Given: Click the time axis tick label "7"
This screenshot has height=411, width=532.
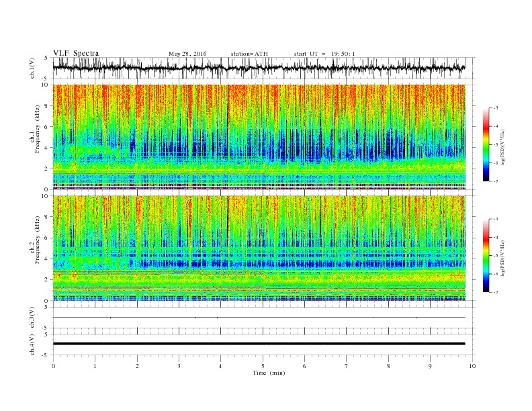Looking at the screenshot, I should point(347,366).
